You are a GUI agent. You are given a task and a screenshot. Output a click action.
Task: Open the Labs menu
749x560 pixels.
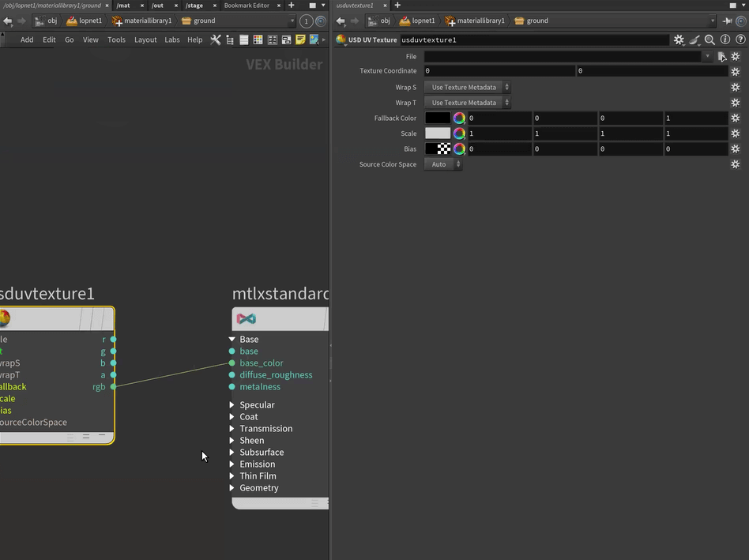click(171, 39)
